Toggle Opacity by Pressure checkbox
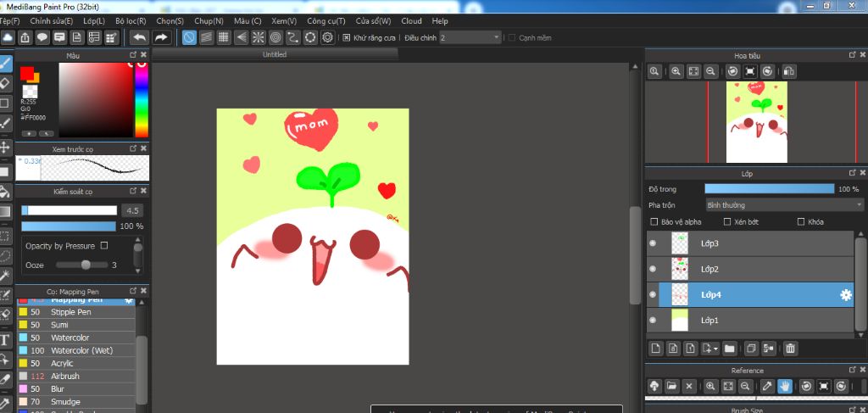The height and width of the screenshot is (413, 868). pyautogui.click(x=104, y=245)
